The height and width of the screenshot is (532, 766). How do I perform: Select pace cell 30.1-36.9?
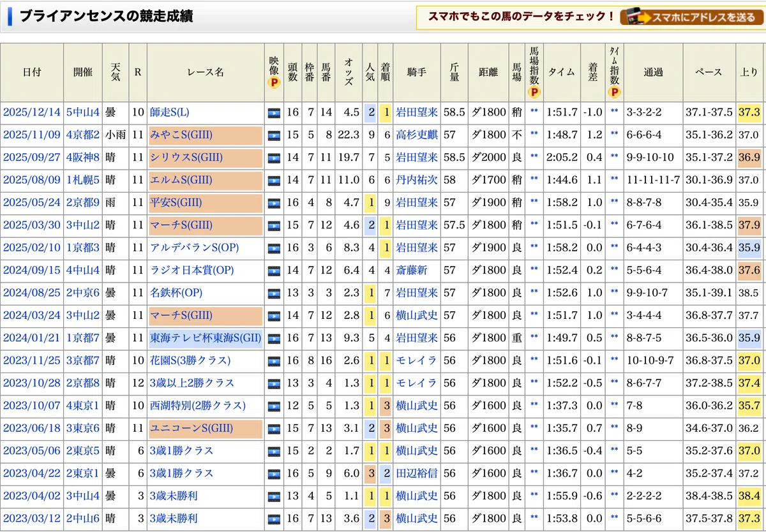point(709,181)
